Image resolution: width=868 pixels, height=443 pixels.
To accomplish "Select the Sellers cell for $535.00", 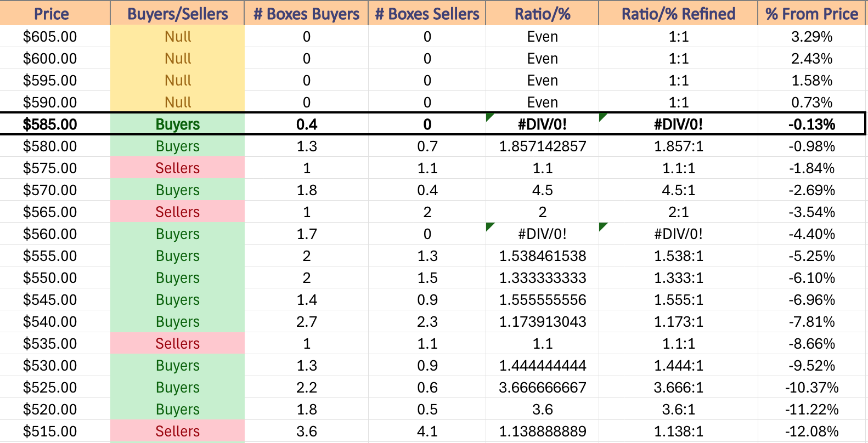I will [177, 343].
